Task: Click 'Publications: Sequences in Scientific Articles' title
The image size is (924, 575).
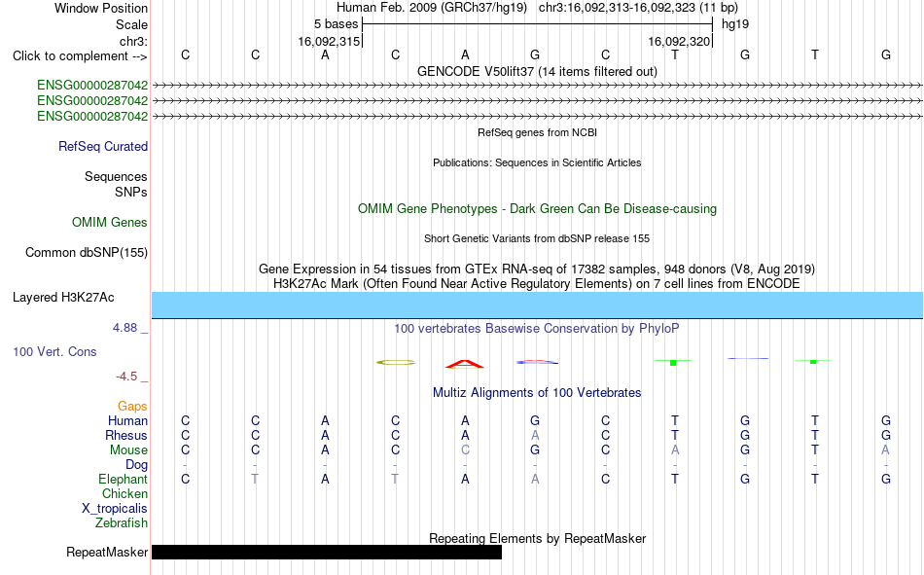Action: pos(537,162)
